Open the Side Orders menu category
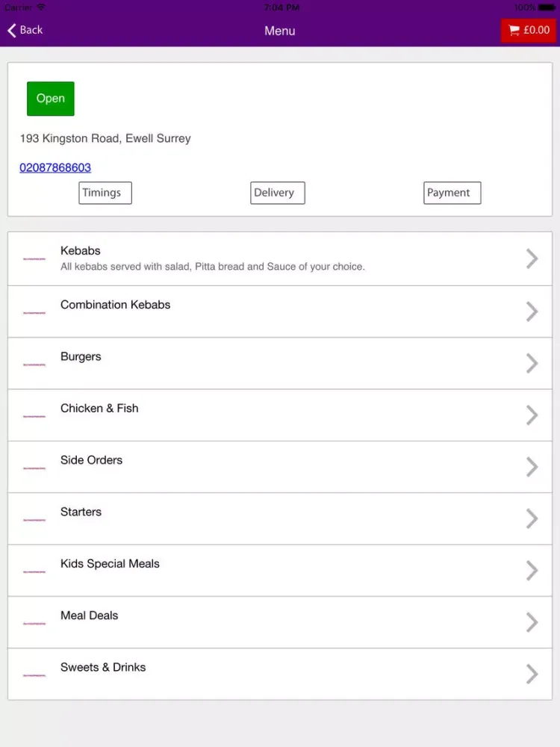Viewport: 560px width, 747px height. click(280, 467)
